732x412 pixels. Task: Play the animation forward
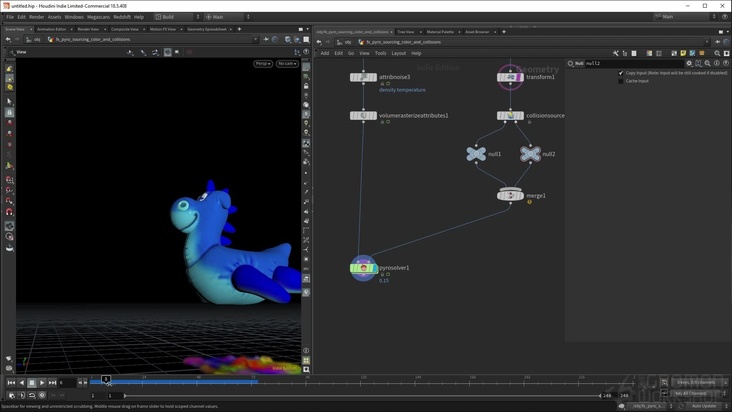pyautogui.click(x=42, y=383)
